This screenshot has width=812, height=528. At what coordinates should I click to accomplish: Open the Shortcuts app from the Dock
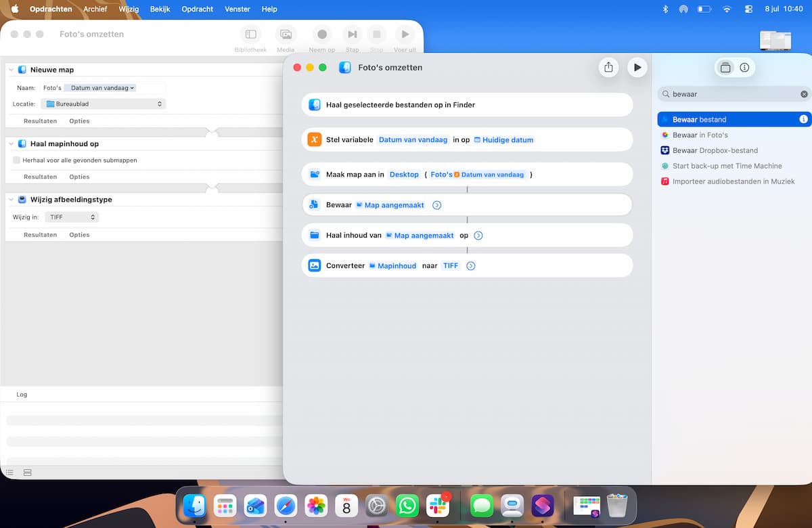point(543,506)
